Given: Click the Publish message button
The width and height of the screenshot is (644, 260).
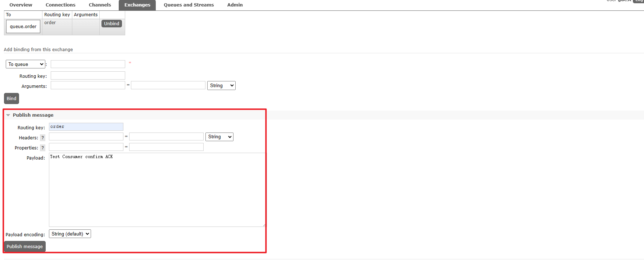Looking at the screenshot, I should point(24,247).
